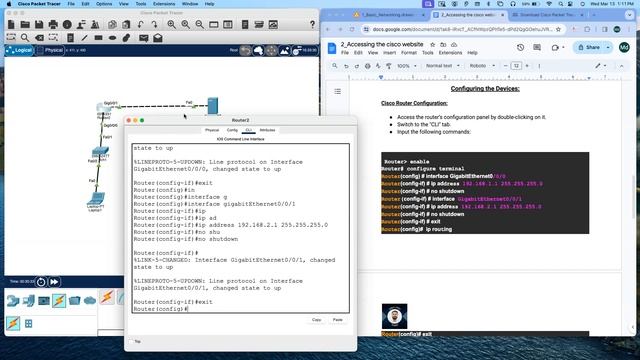Open the Apple menu in the menu bar

tap(9, 4)
